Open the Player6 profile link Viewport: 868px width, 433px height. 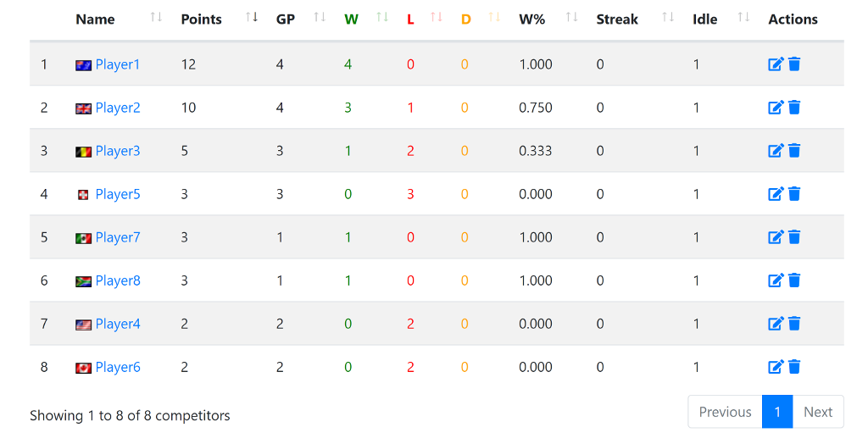click(118, 367)
